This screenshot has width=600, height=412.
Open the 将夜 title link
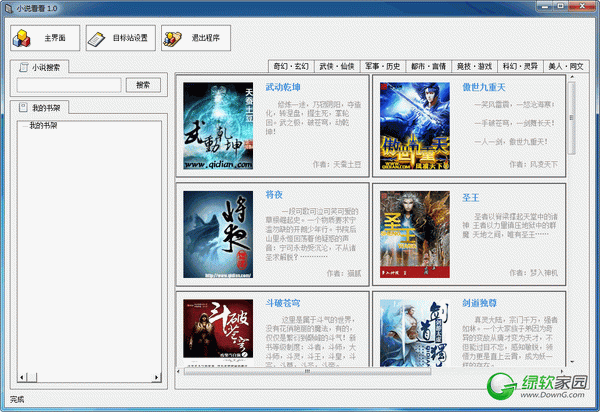tap(274, 195)
